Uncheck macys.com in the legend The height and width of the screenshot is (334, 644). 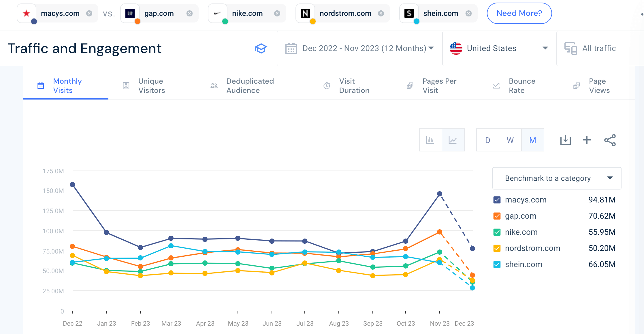pos(497,200)
